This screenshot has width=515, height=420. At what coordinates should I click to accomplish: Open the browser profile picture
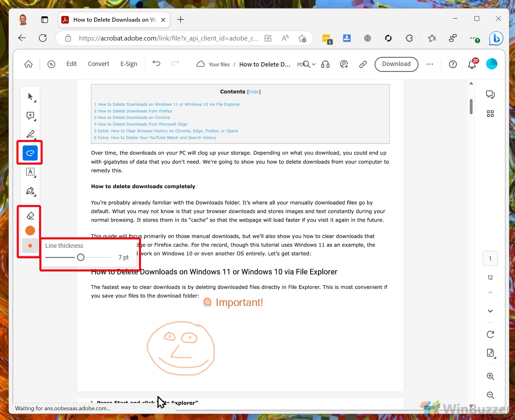click(23, 20)
